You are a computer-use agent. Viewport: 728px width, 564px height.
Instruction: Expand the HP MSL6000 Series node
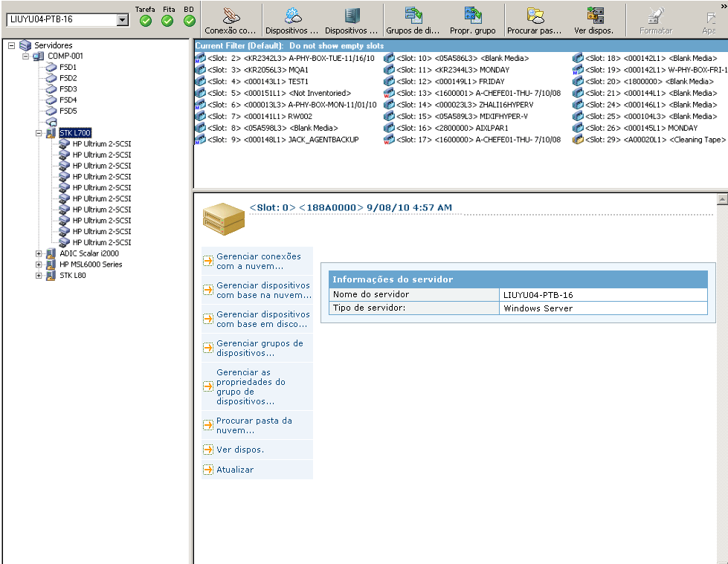coord(39,265)
